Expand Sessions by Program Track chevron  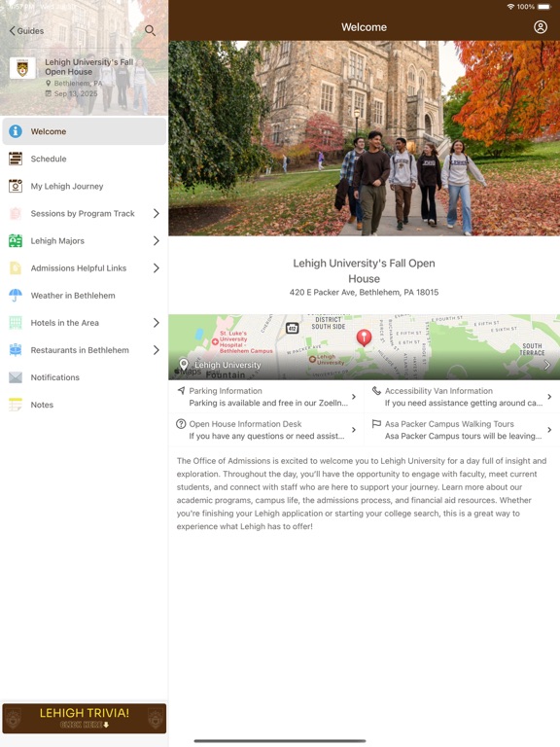point(157,213)
